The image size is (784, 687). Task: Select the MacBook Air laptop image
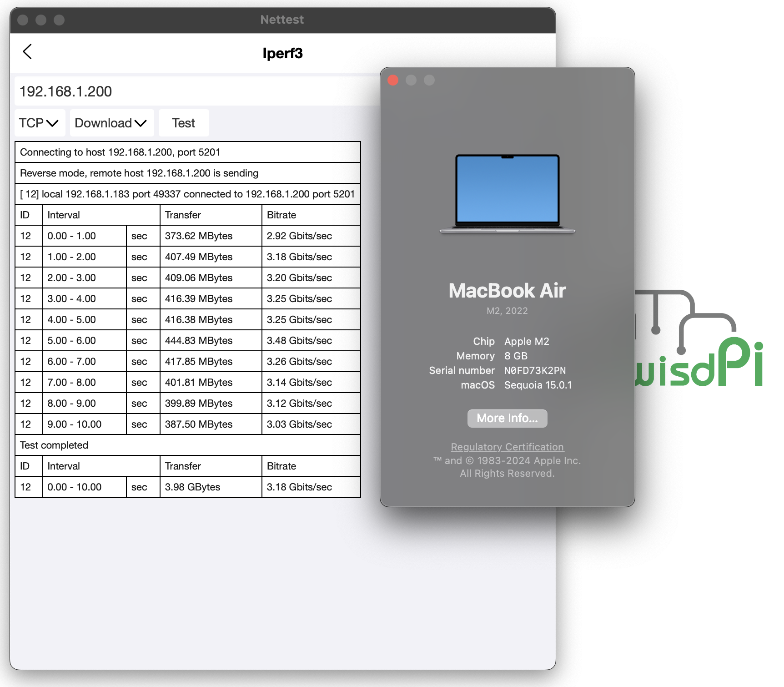[507, 194]
